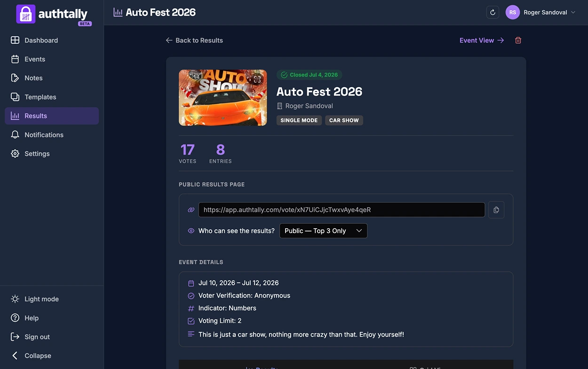Click the calendar icon by event dates
The width and height of the screenshot is (588, 369).
click(191, 283)
